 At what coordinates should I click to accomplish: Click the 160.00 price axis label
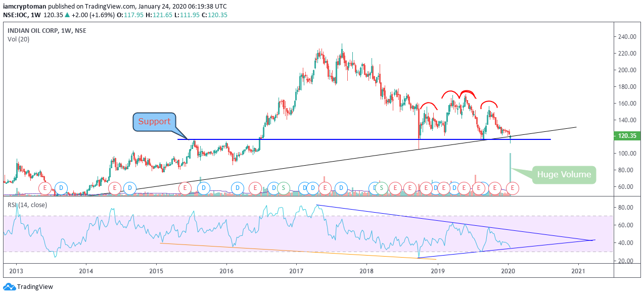(x=627, y=103)
